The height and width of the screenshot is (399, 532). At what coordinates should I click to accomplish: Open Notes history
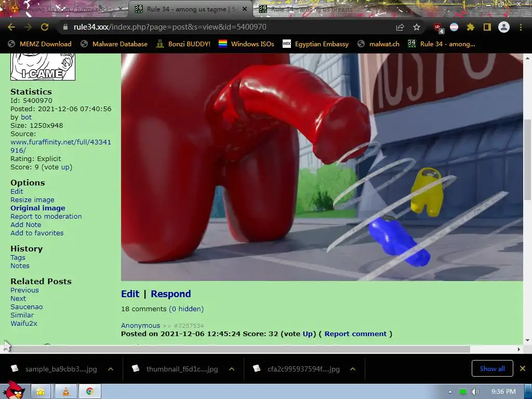20,265
